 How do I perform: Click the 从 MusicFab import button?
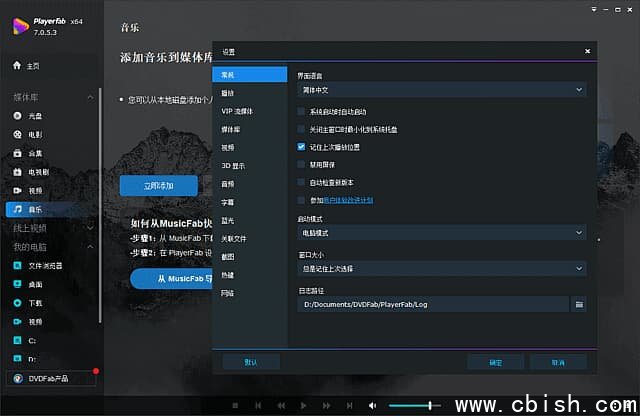click(x=171, y=278)
